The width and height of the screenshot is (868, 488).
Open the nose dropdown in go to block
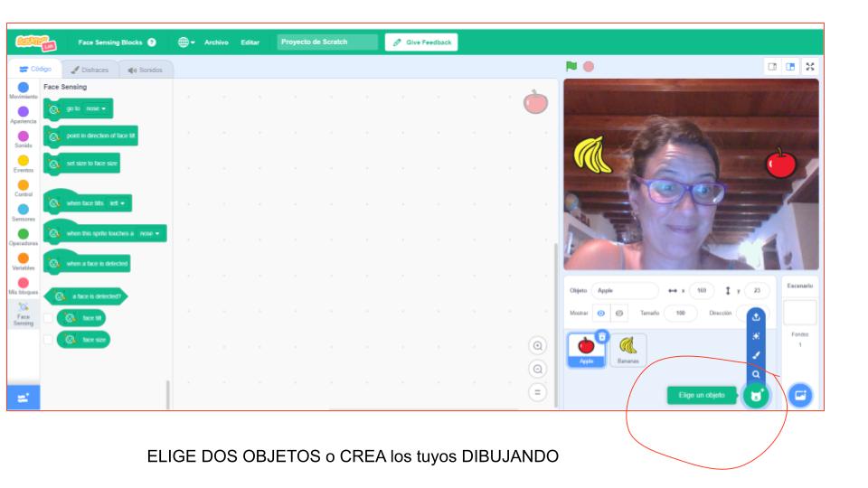point(96,109)
